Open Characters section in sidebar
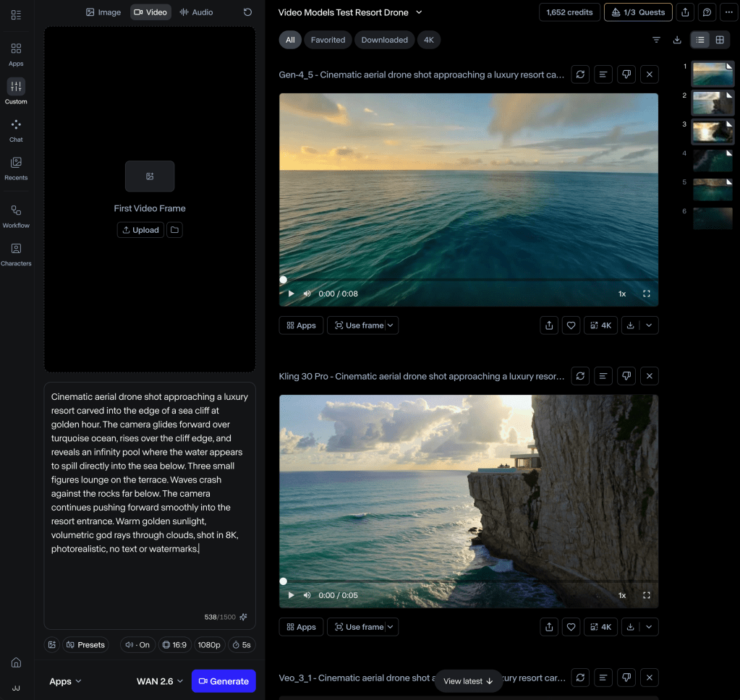Screen dimensions: 740x700 point(16,254)
